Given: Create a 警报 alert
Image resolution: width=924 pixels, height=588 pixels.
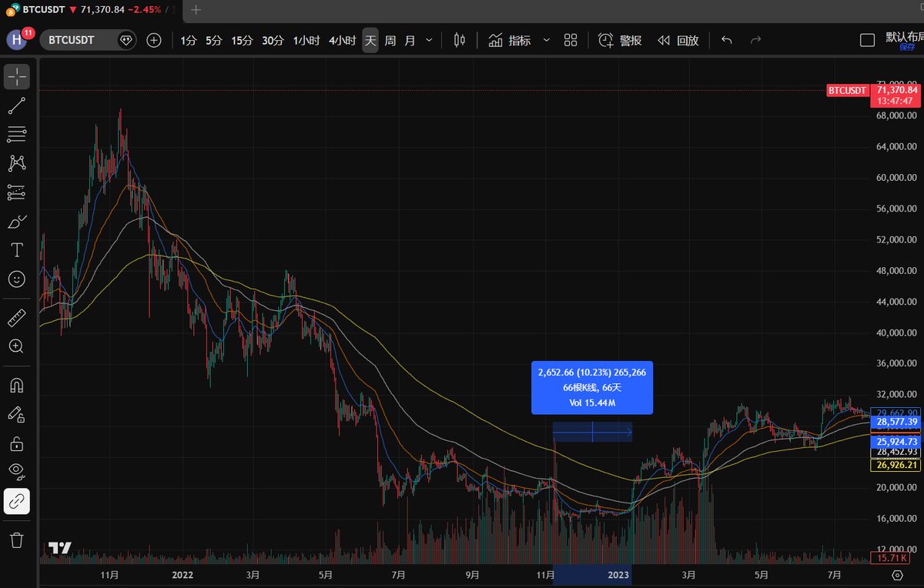Looking at the screenshot, I should pyautogui.click(x=621, y=40).
